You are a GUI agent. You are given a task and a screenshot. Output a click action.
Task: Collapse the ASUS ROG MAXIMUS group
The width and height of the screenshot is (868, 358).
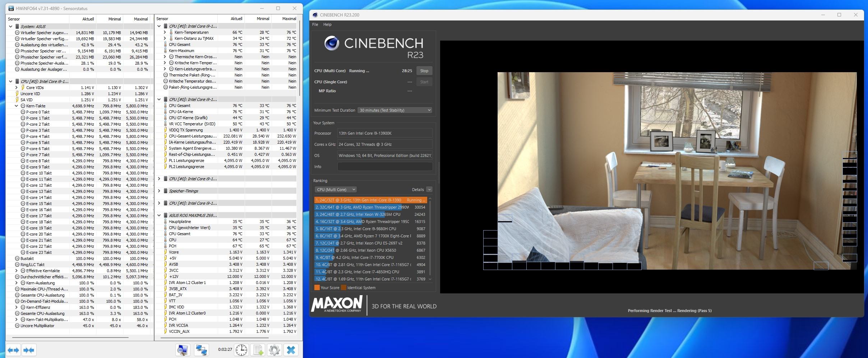click(x=159, y=215)
